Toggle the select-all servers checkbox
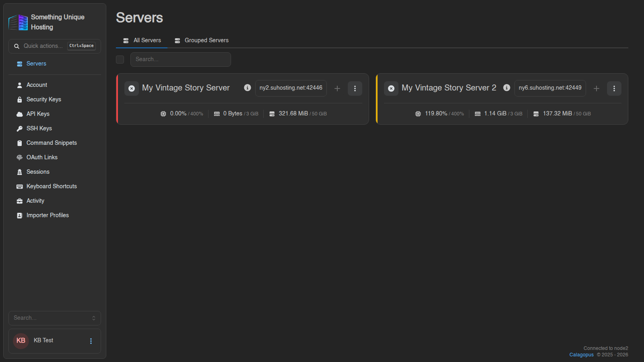 click(120, 60)
